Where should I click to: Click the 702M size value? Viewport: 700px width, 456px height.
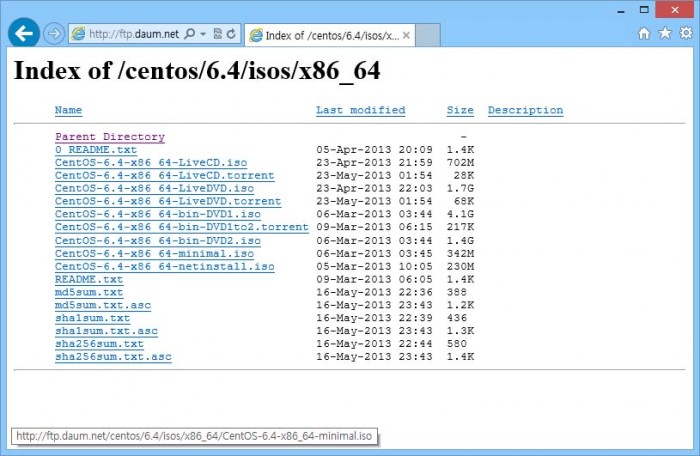pos(460,163)
